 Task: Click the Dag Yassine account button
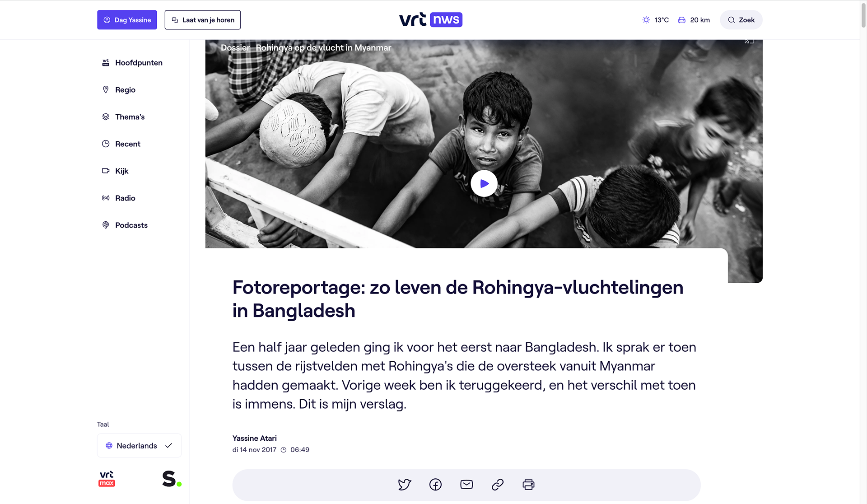(127, 20)
